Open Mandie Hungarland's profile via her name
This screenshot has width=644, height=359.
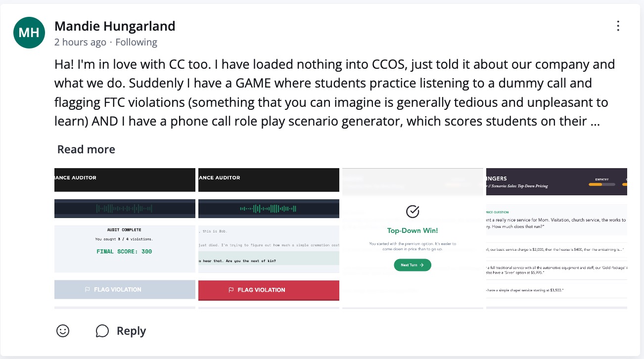coord(115,26)
